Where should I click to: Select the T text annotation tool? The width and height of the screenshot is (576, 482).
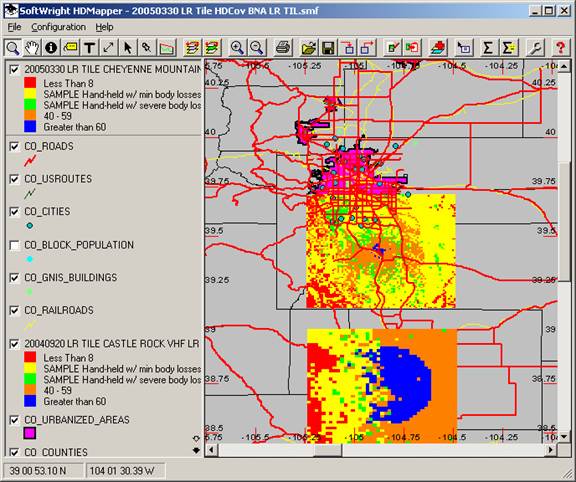click(x=89, y=48)
